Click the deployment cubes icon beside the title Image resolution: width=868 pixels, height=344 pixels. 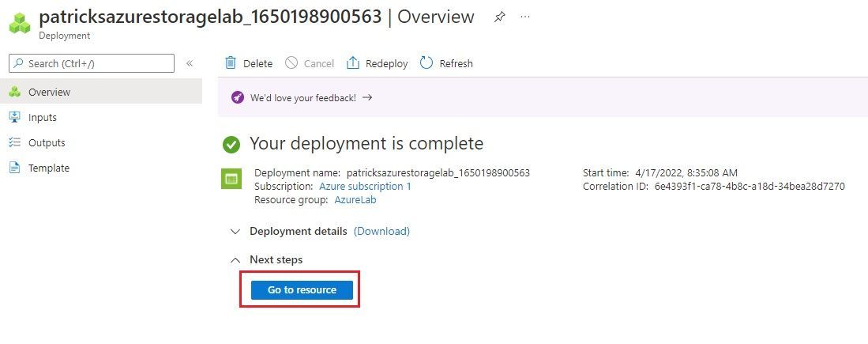coord(20,23)
